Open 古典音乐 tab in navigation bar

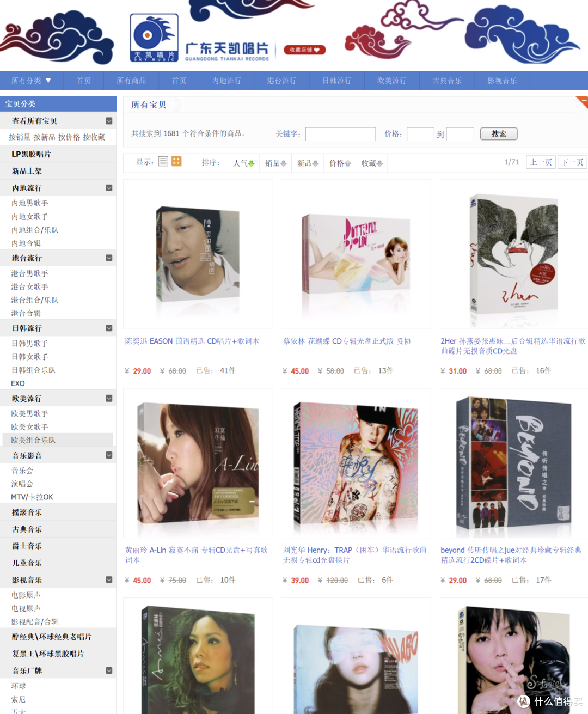pyautogui.click(x=447, y=81)
